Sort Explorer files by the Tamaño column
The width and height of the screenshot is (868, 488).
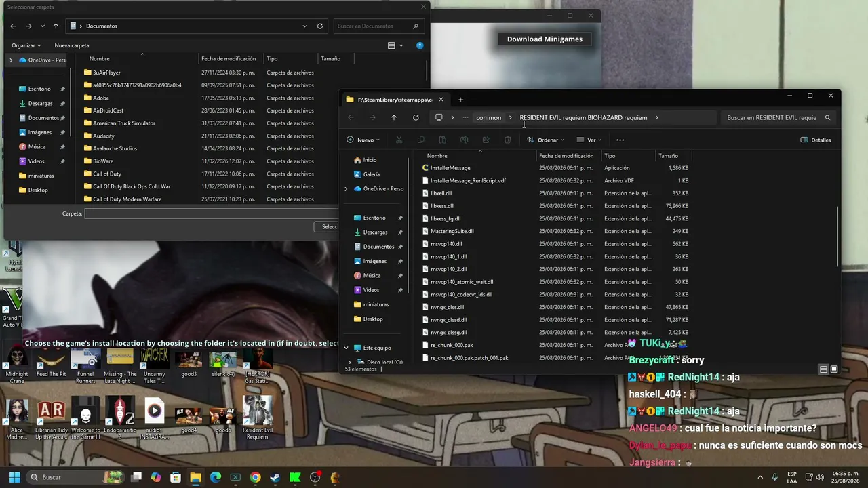pos(674,156)
